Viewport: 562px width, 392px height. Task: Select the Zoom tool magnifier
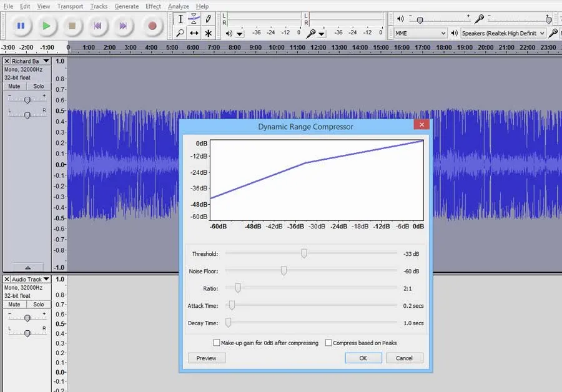(180, 33)
